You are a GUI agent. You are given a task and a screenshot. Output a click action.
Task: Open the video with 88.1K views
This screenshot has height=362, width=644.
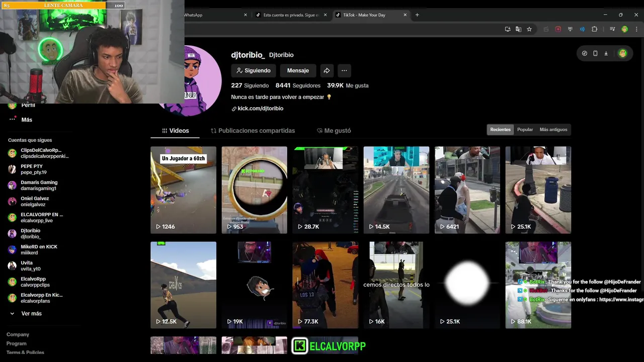[x=538, y=285]
